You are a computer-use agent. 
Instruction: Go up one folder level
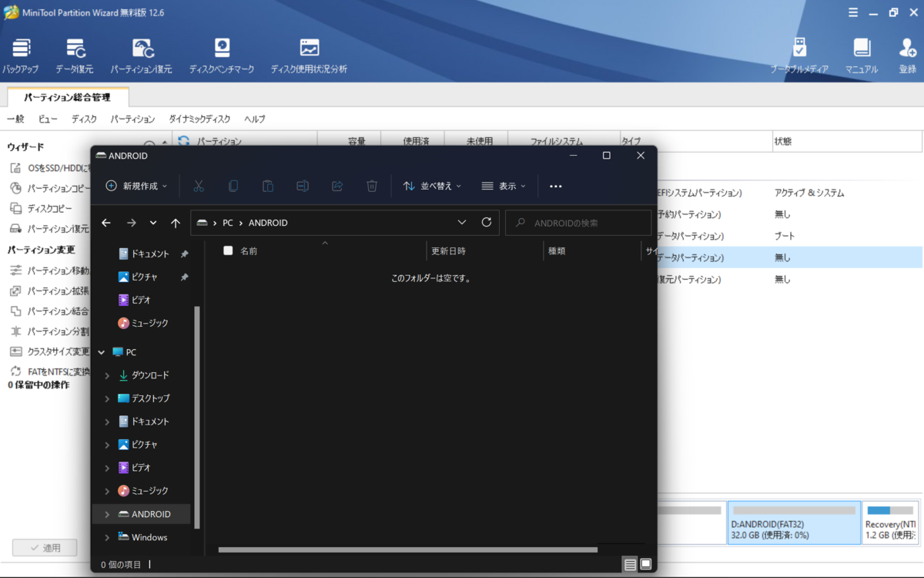pos(176,223)
